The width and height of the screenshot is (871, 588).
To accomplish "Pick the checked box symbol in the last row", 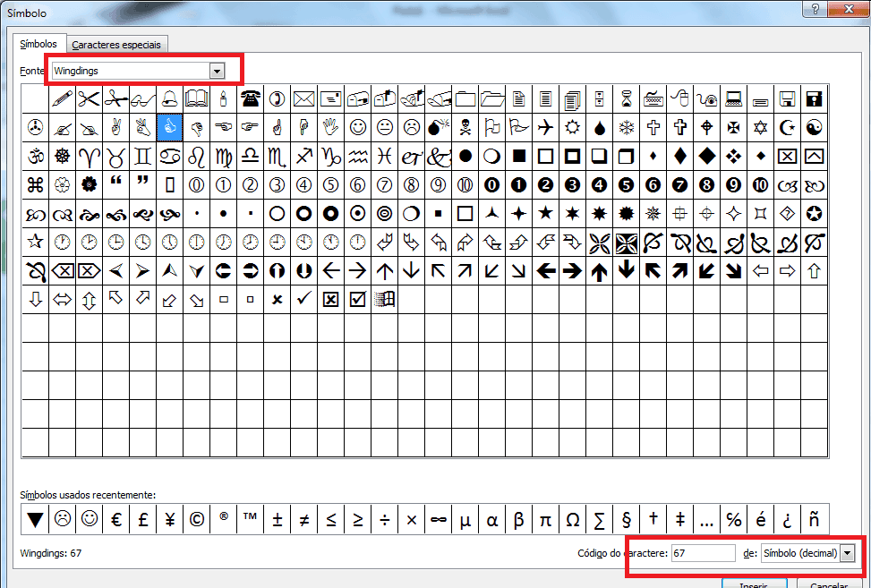I will [x=357, y=299].
